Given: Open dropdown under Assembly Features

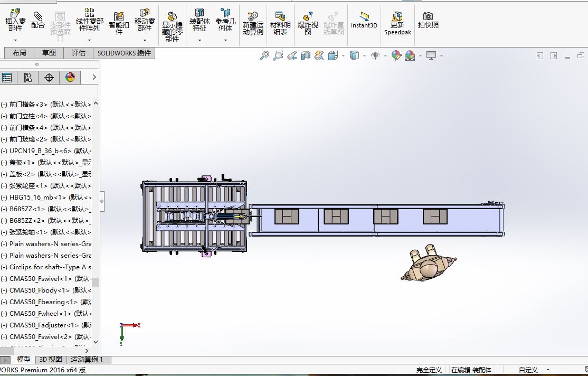Looking at the screenshot, I should click(x=200, y=40).
